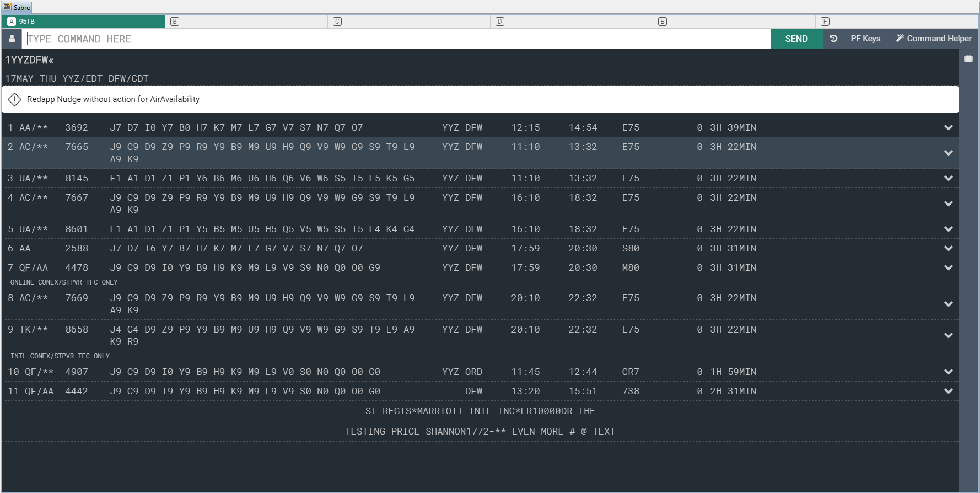
Task: Expand details for AA 2588 flight row
Action: (x=948, y=248)
